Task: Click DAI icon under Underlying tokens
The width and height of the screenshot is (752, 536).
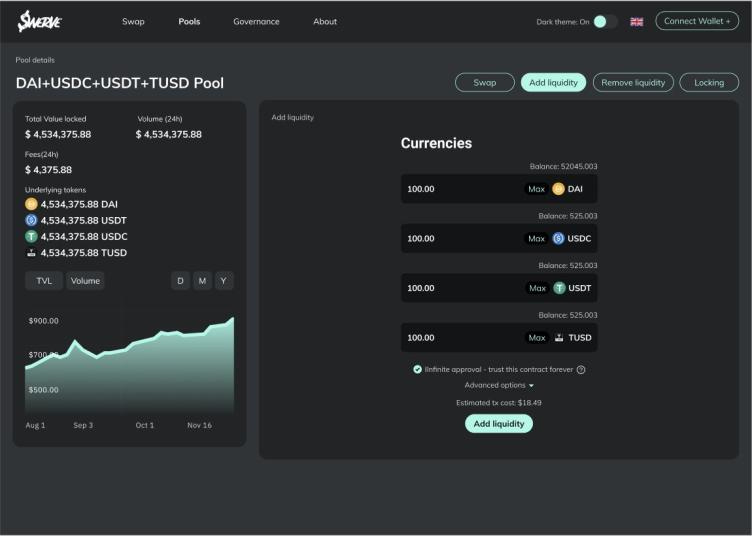Action: pos(31,204)
